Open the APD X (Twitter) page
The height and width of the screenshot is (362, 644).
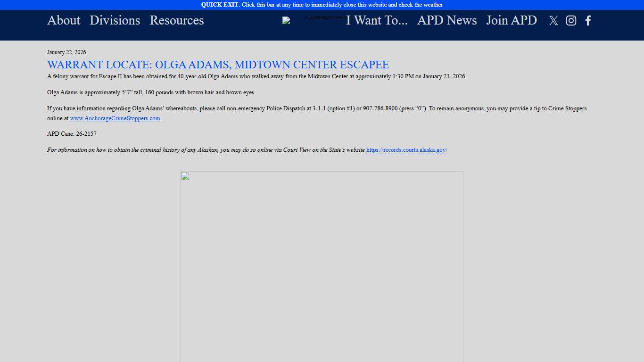553,21
